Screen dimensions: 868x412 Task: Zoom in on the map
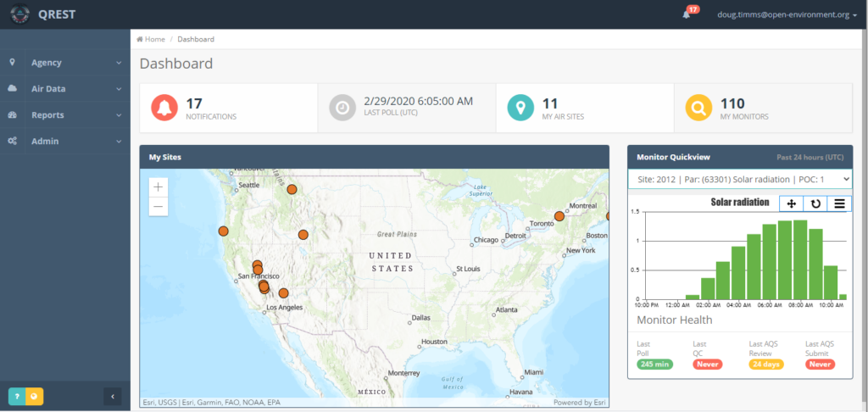pyautogui.click(x=159, y=187)
